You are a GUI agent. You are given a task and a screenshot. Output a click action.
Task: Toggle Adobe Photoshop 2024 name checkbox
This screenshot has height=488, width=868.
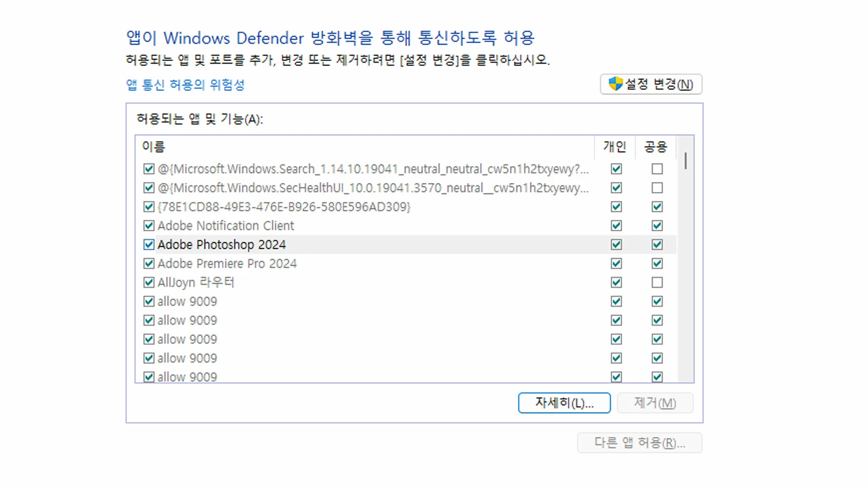pos(149,244)
